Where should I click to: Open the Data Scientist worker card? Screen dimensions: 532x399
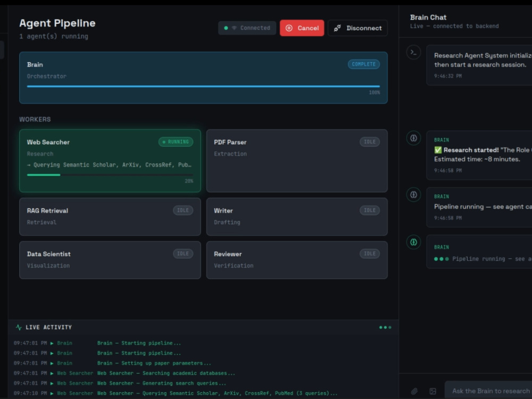pos(110,260)
